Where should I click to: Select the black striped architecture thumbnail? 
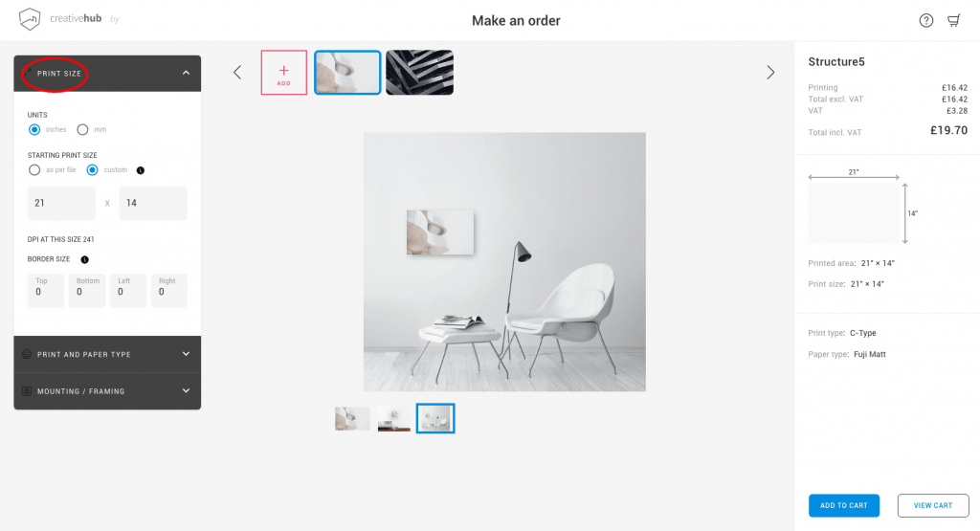pos(419,73)
